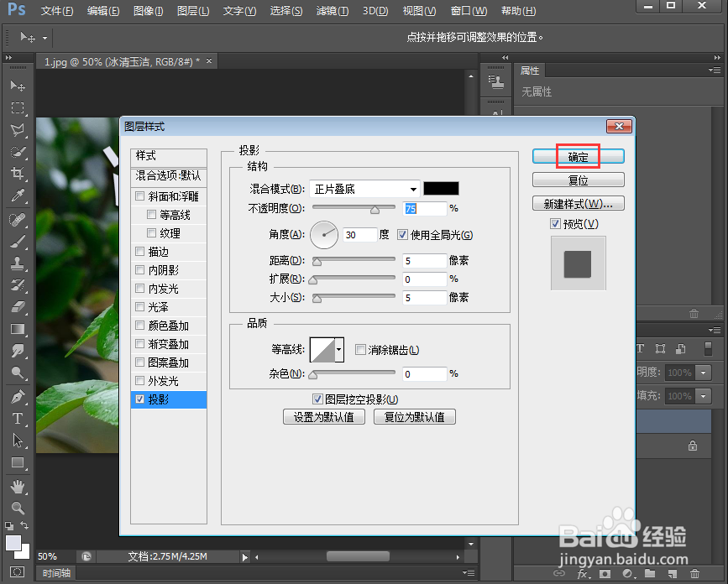Viewport: 728px width, 584px height.
Task: Click the black shadow color swatch
Action: pyautogui.click(x=441, y=188)
